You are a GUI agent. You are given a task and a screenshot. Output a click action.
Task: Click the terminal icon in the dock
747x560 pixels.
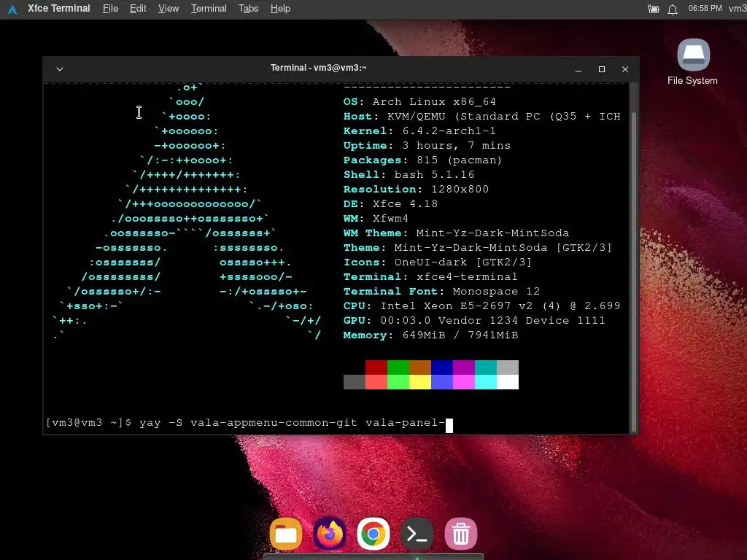(x=417, y=534)
